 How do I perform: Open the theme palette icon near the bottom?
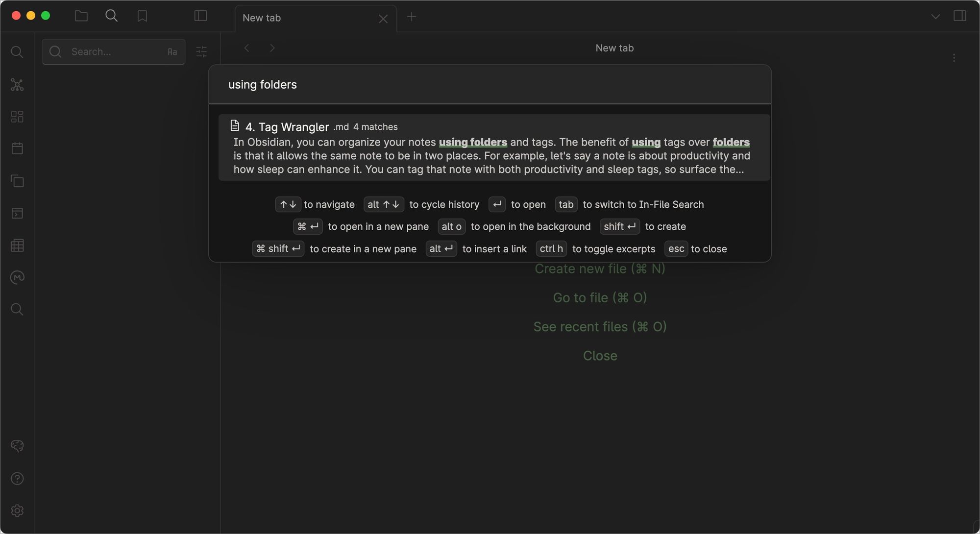[x=17, y=445]
